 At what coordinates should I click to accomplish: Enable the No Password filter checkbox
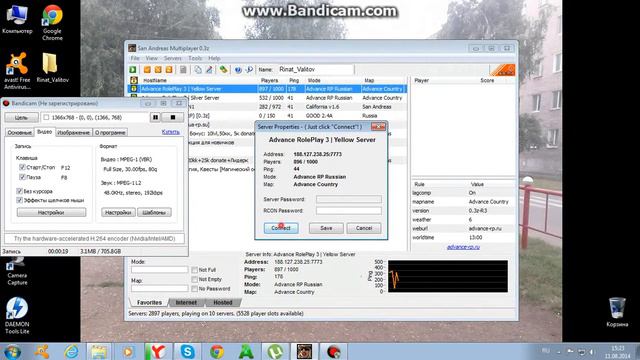195,289
